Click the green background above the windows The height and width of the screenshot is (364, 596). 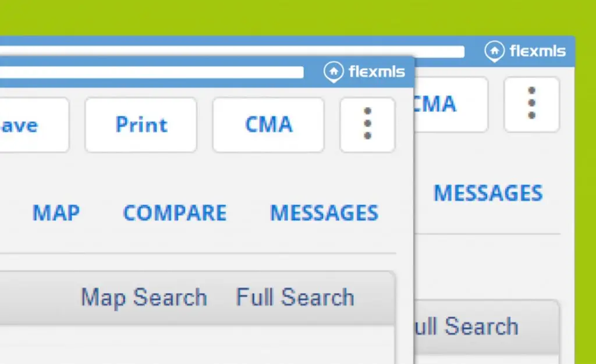[x=291, y=16]
